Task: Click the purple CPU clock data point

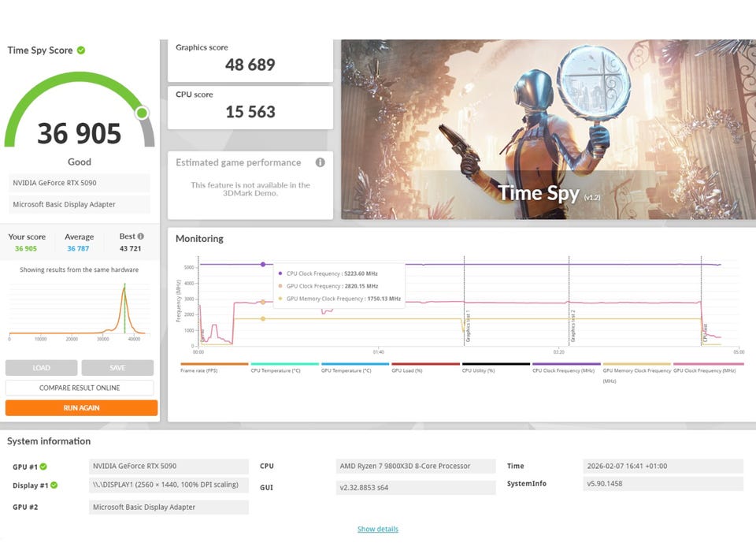Action: pyautogui.click(x=263, y=265)
